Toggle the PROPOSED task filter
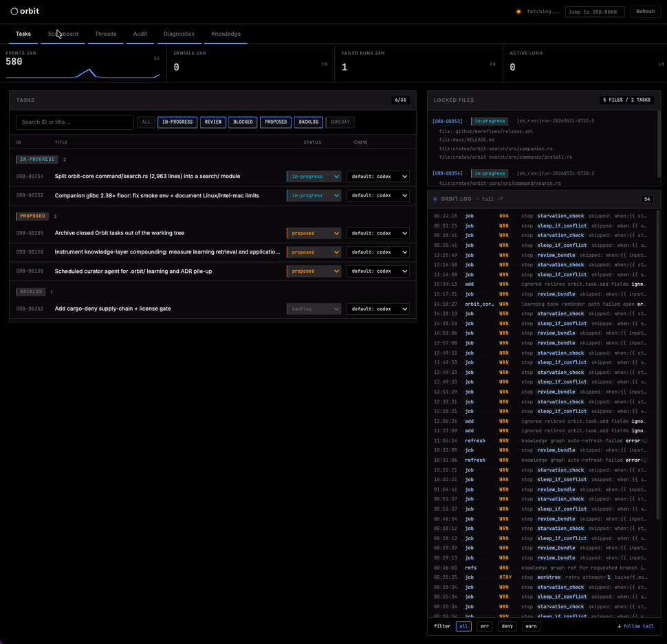The width and height of the screenshot is (667, 644). (x=276, y=122)
